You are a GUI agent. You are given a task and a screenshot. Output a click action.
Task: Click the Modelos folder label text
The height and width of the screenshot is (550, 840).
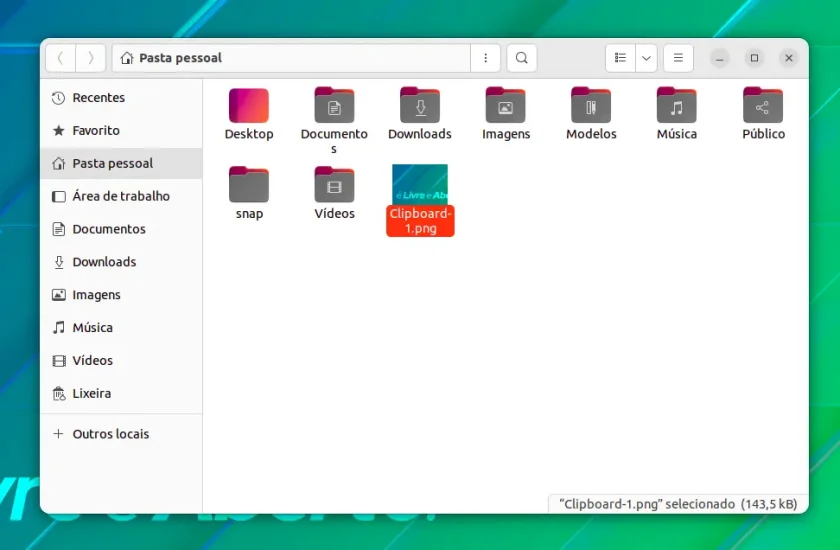pyautogui.click(x=591, y=134)
